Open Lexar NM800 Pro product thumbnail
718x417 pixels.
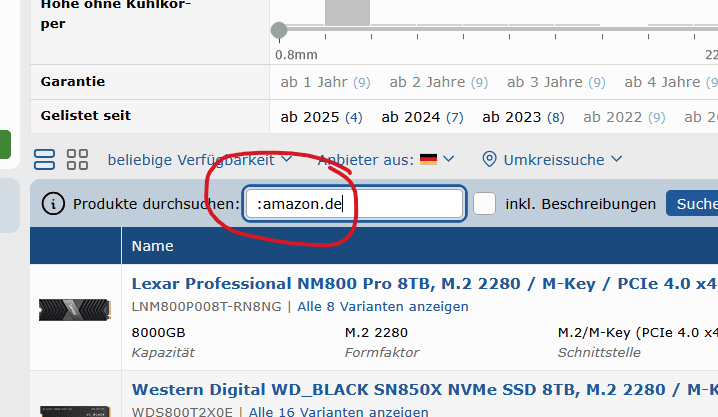click(75, 310)
